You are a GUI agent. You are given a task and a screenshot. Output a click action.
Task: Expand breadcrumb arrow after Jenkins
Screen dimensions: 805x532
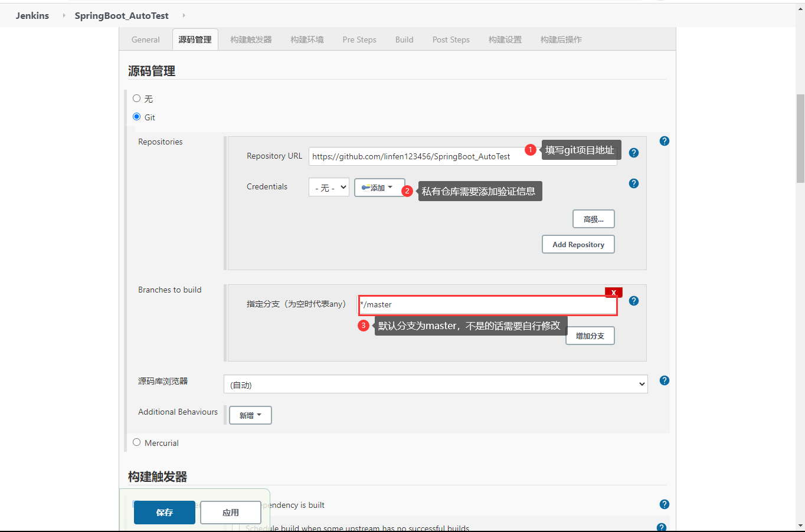[64, 15]
